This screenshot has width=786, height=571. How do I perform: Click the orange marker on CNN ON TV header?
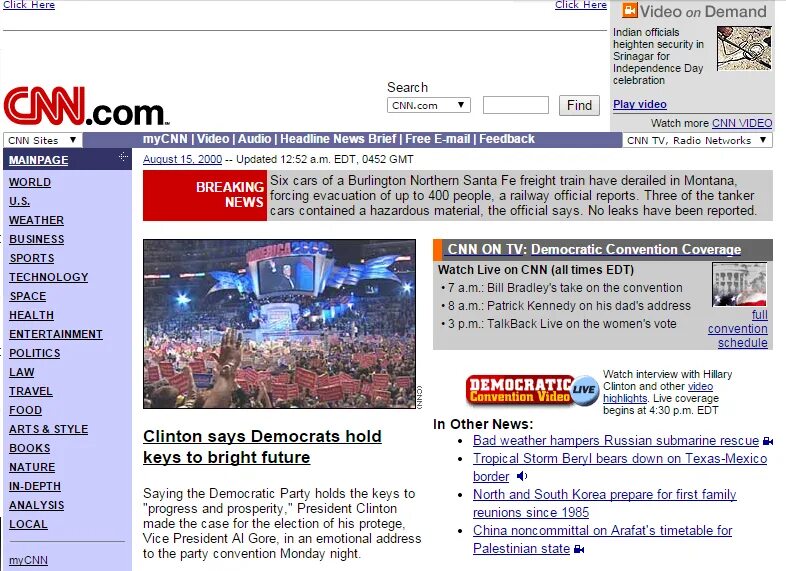click(437, 249)
